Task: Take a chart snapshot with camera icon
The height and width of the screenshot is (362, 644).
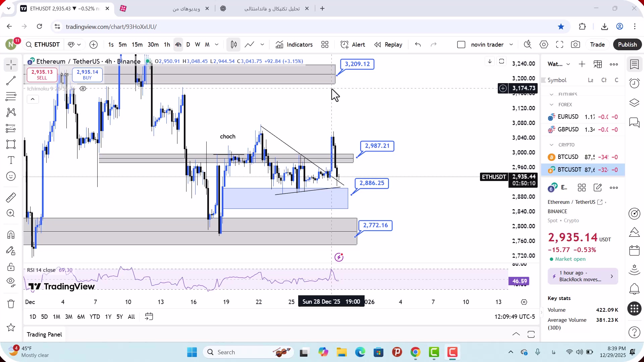Action: (576, 45)
